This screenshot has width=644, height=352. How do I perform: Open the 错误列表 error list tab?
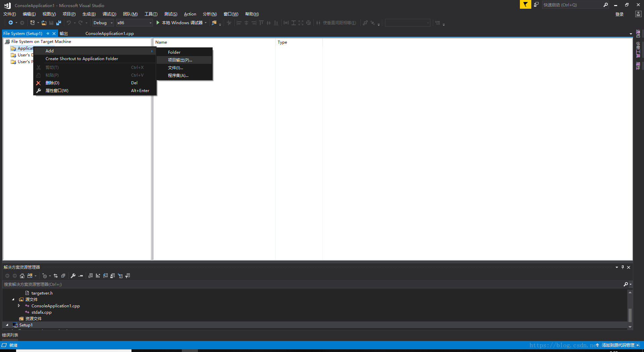click(x=10, y=335)
